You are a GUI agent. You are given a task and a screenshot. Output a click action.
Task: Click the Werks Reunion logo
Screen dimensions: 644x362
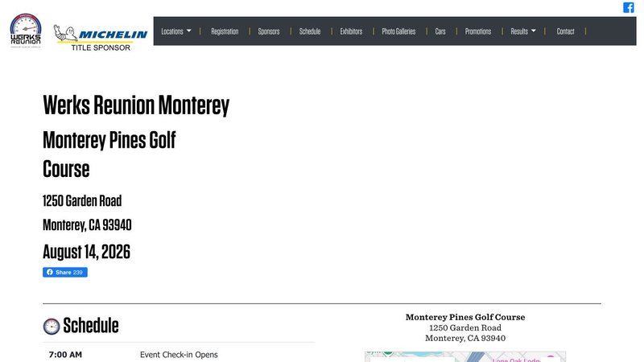coord(26,31)
